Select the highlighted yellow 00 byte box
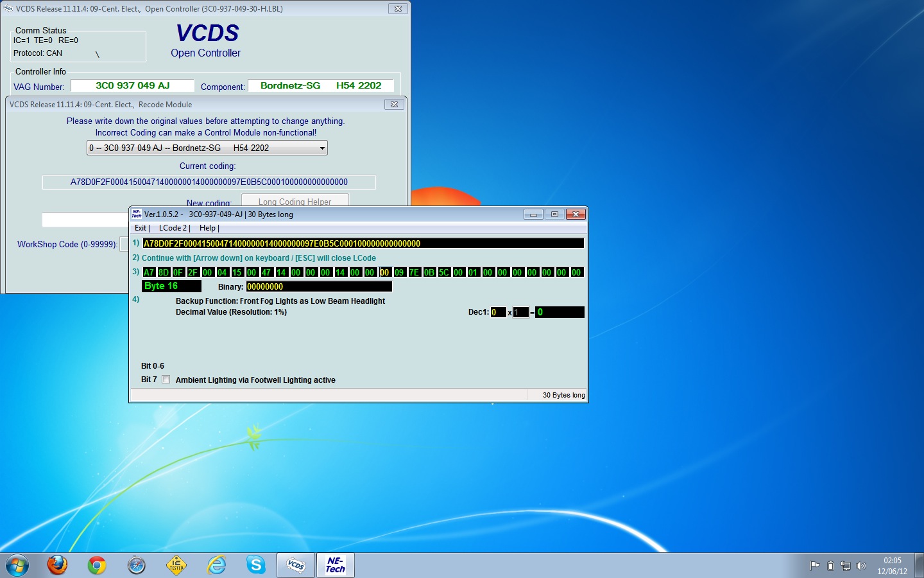Screen dimensions: 924x578 pos(385,272)
